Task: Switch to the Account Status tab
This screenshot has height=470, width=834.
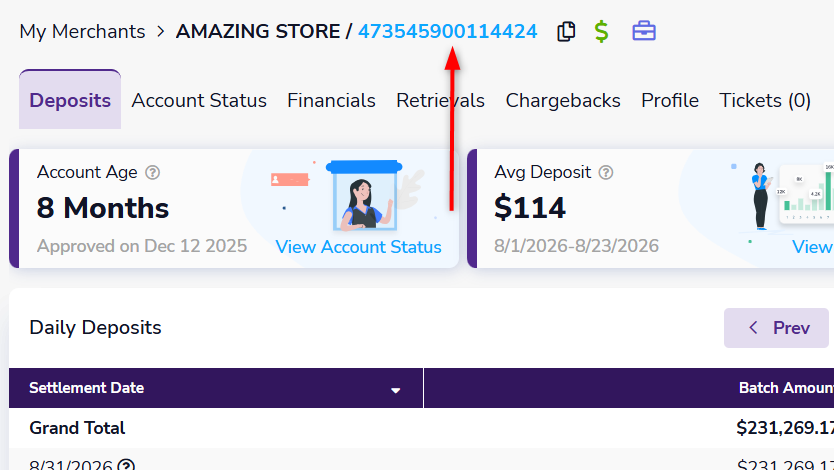Action: 199,100
